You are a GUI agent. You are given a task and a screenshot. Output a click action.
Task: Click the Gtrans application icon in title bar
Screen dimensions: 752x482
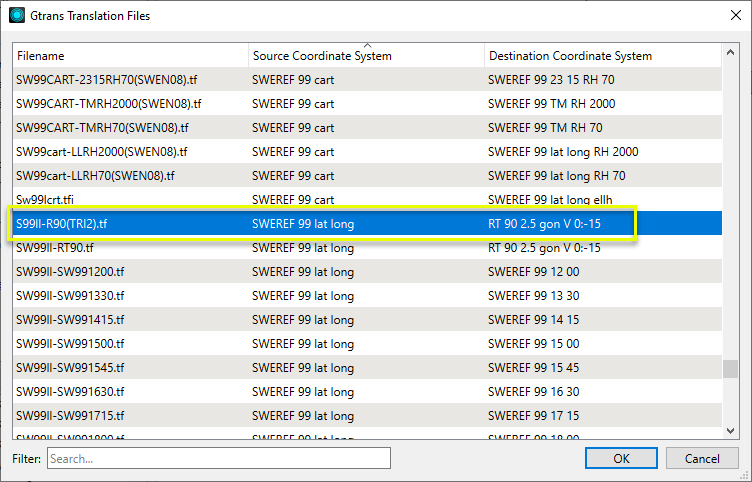pos(17,15)
